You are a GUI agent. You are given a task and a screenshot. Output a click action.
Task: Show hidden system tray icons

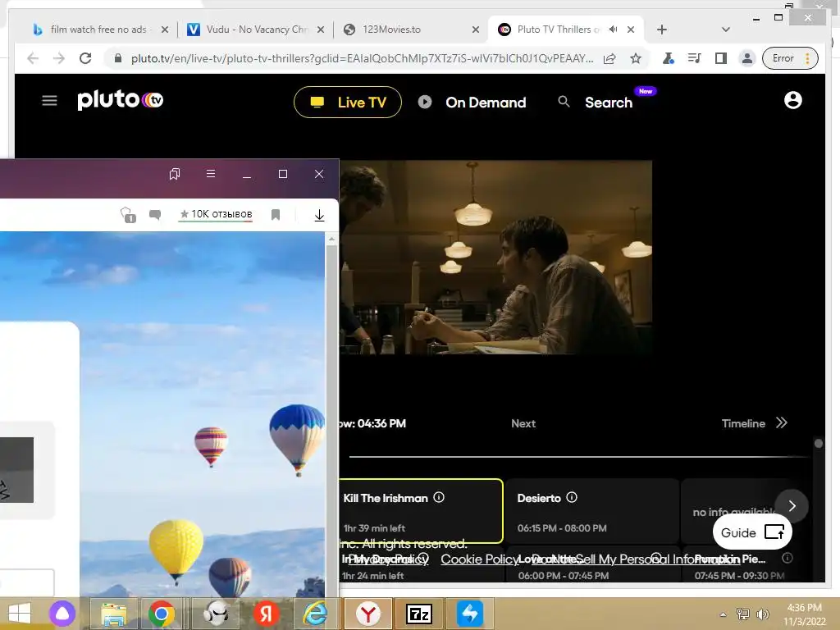(724, 614)
